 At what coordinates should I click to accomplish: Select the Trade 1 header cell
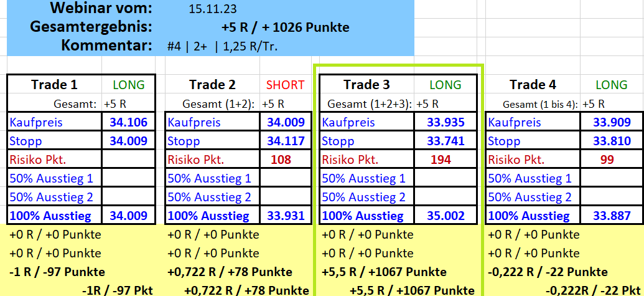(54, 85)
